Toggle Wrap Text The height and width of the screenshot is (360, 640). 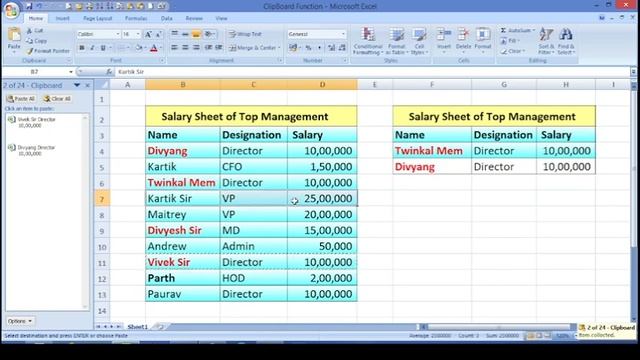coord(245,34)
